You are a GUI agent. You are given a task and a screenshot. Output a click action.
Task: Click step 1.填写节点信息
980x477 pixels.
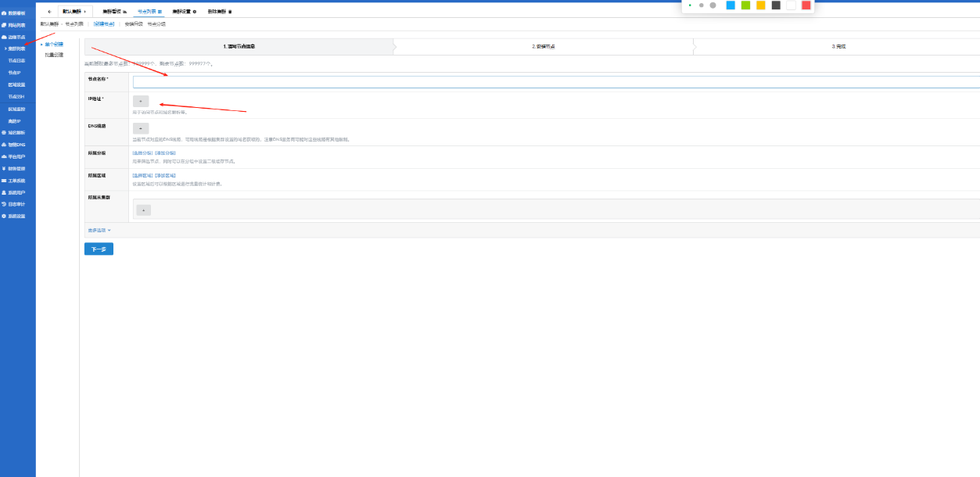coord(239,47)
